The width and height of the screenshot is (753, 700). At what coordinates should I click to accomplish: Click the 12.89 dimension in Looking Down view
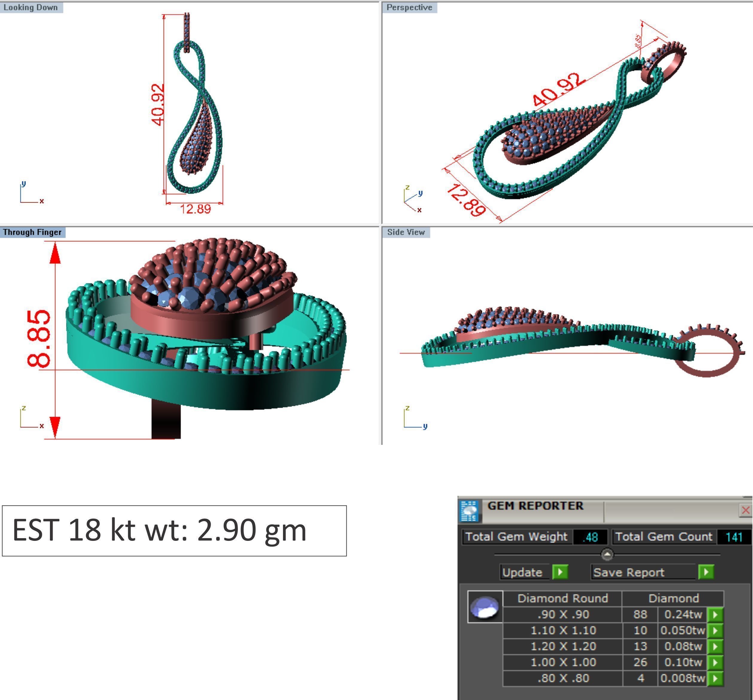(x=195, y=209)
